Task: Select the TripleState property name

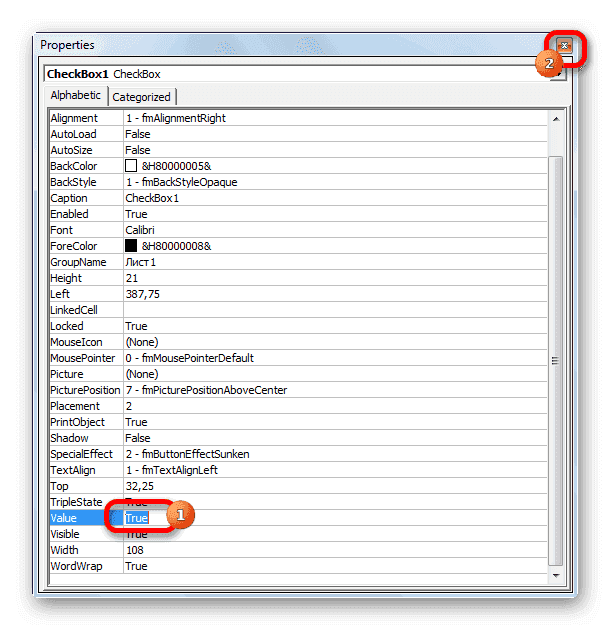Action: pos(76,502)
